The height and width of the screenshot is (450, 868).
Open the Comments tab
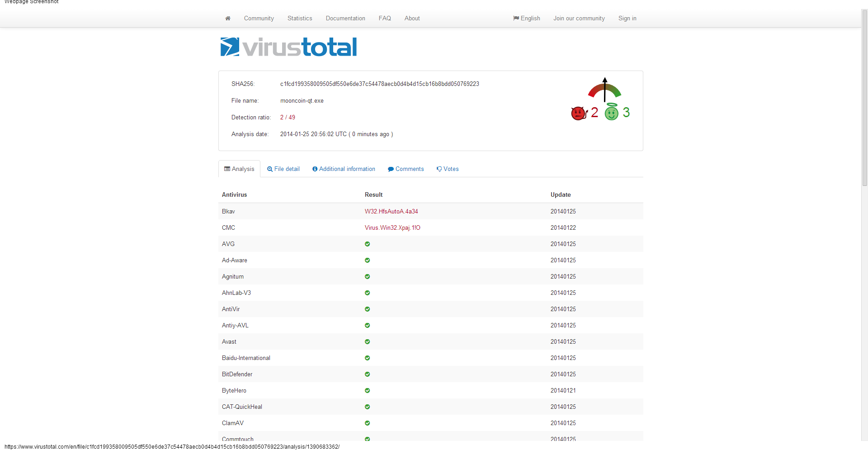tap(406, 169)
